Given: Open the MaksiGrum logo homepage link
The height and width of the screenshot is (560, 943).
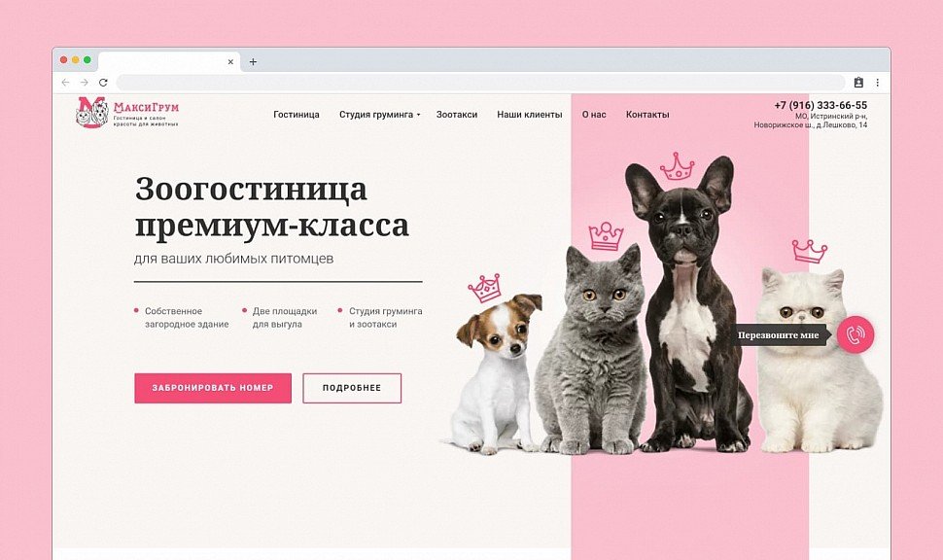Looking at the screenshot, I should pyautogui.click(x=127, y=112).
